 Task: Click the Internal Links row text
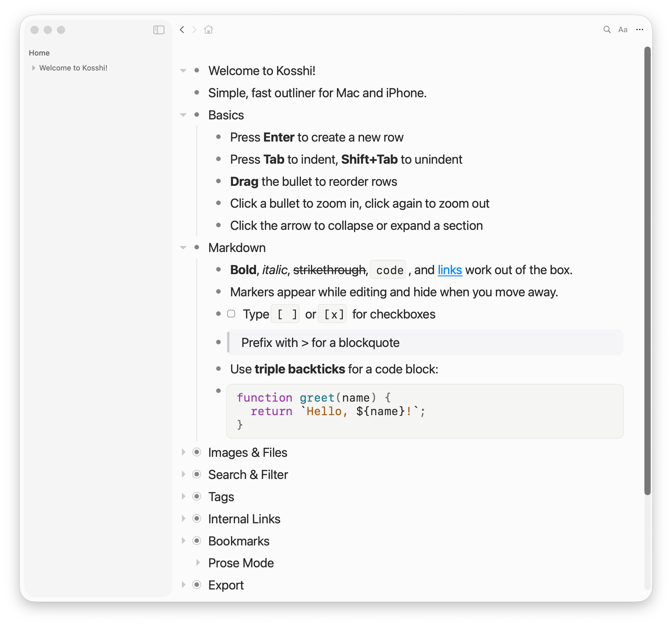point(244,519)
